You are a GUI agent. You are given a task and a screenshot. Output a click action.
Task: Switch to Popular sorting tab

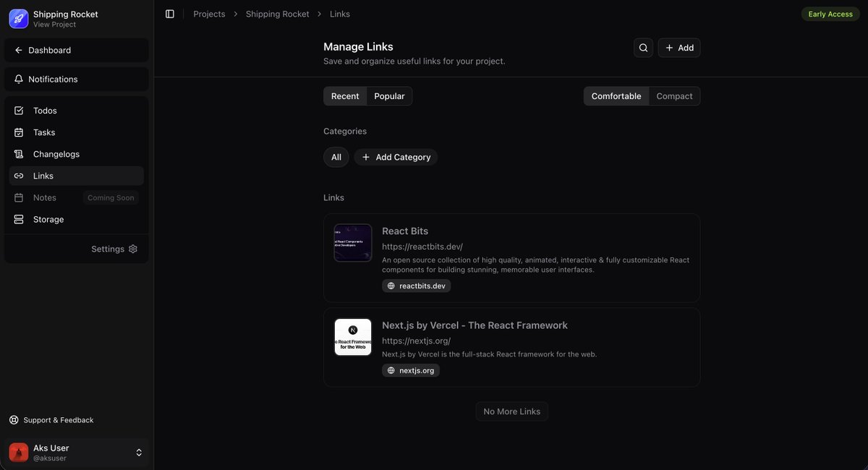tap(389, 96)
